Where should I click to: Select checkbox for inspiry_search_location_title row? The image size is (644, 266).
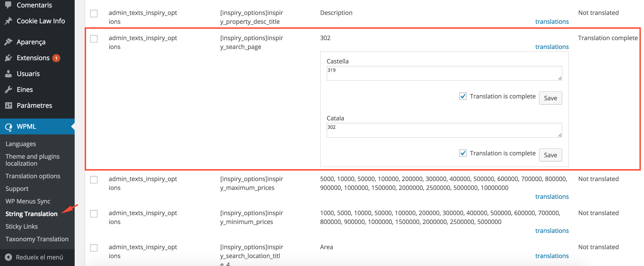[94, 248]
